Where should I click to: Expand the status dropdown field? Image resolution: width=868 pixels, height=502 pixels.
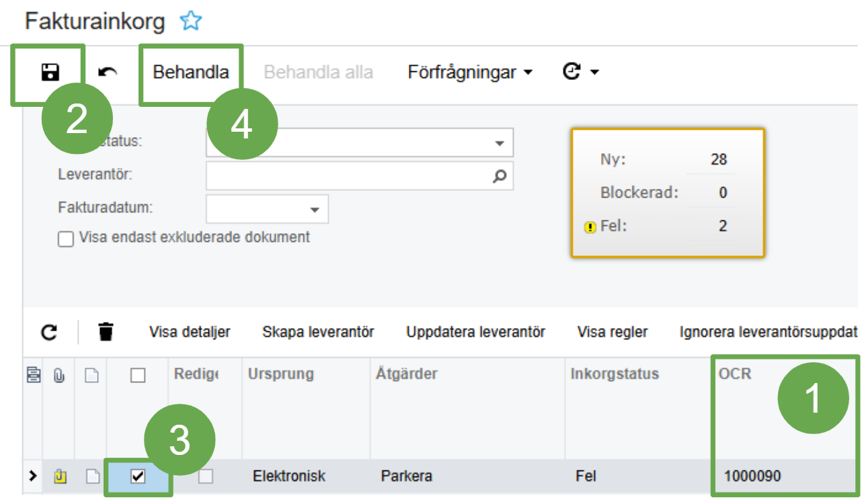tap(499, 143)
